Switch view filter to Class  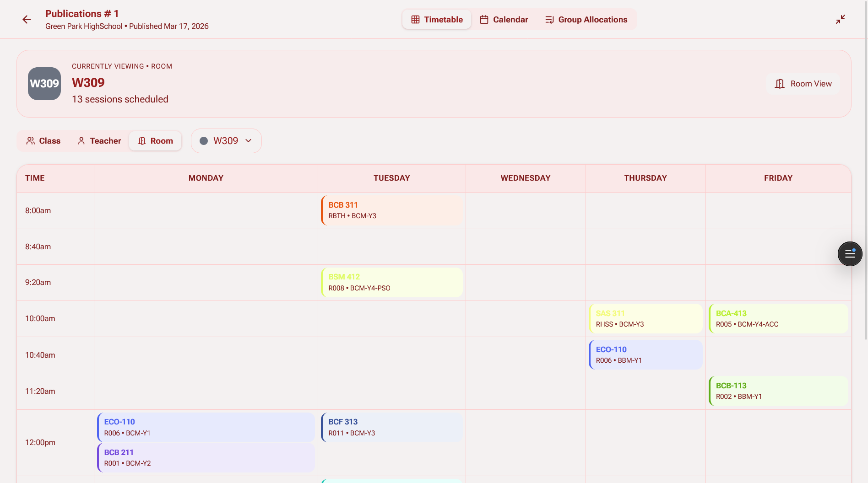[43, 141]
